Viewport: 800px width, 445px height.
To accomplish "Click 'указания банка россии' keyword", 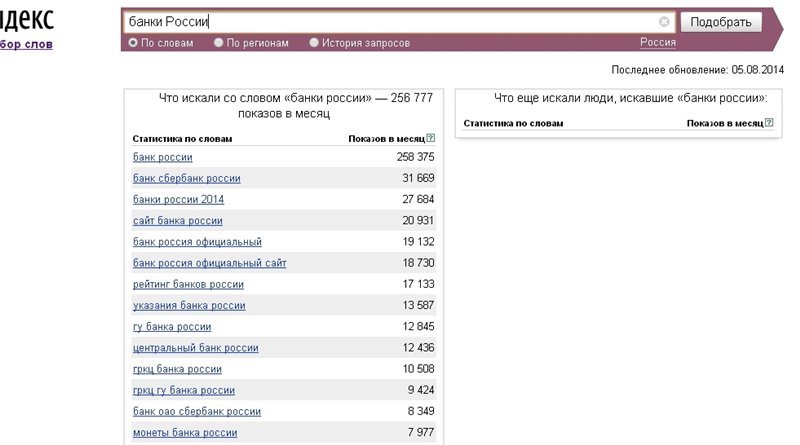I will (x=188, y=306).
